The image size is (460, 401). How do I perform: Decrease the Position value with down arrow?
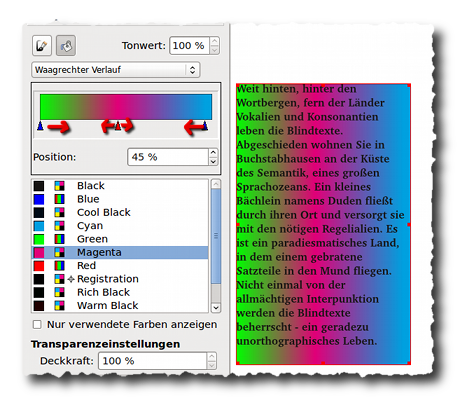(213, 161)
